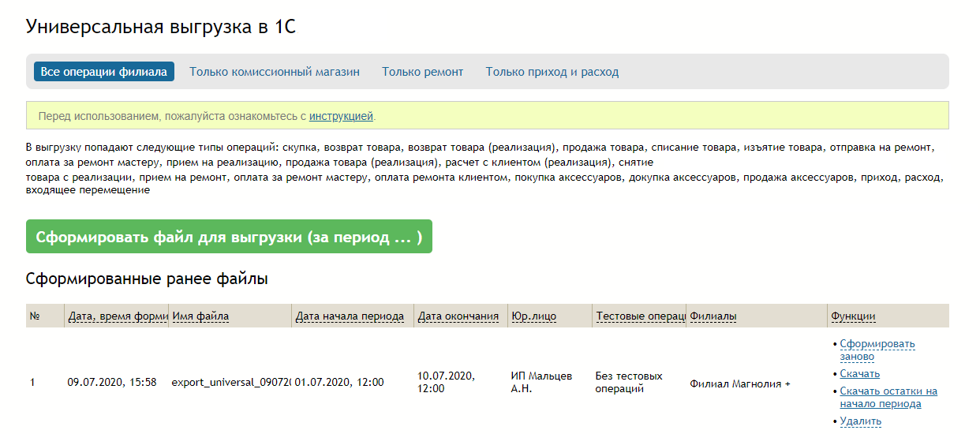Click 'ИП Мальцев А.Н.' cell
Image resolution: width=980 pixels, height=434 pixels.
click(542, 383)
